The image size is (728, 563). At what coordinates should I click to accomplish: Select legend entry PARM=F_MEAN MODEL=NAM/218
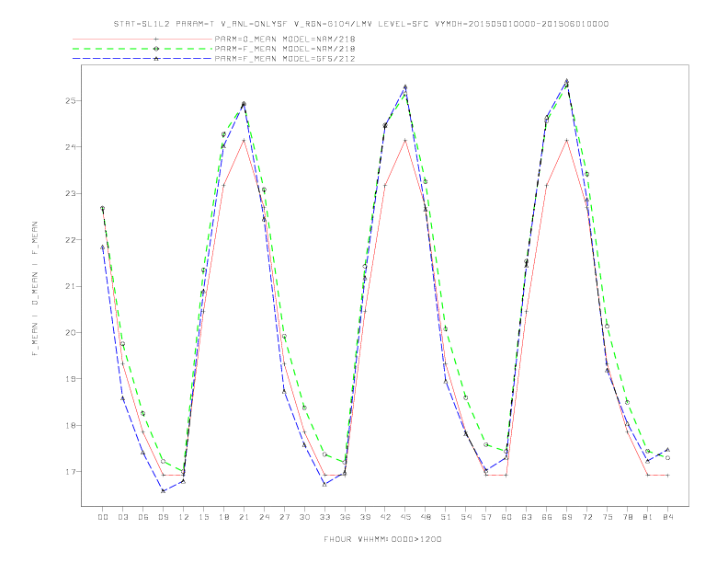[285, 49]
